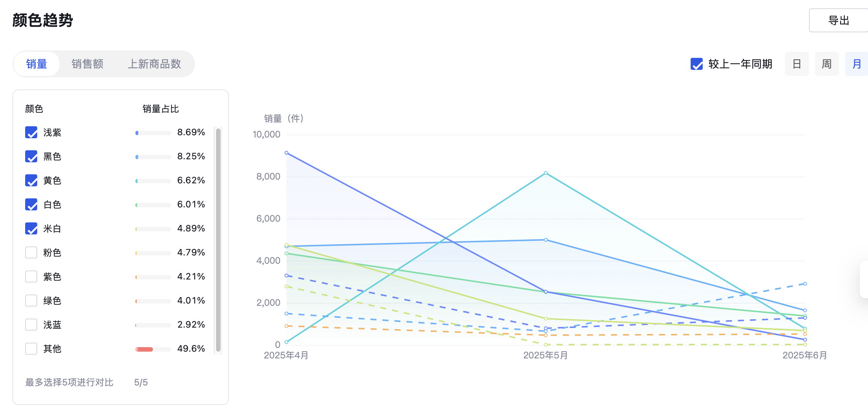The height and width of the screenshot is (408, 868).
Task: Uncheck the 浅紫 color checkbox
Action: point(31,132)
